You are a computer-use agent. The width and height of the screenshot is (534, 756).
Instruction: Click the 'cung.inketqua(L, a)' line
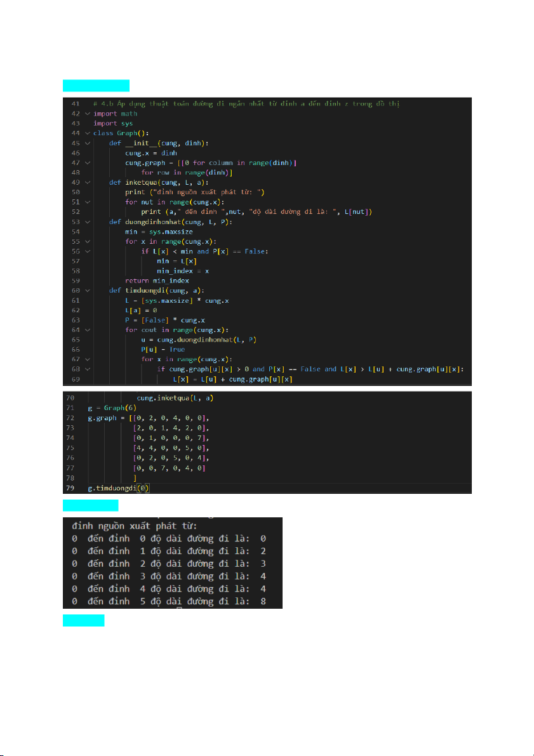click(175, 398)
